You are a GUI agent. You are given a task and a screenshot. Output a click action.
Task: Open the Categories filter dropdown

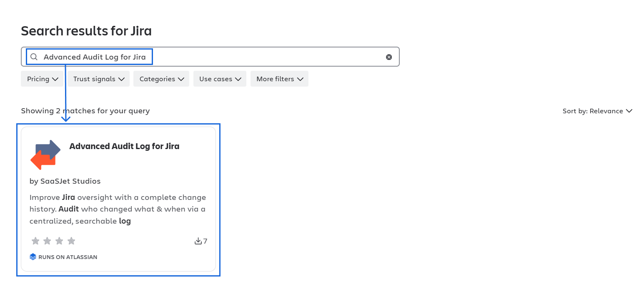(161, 79)
